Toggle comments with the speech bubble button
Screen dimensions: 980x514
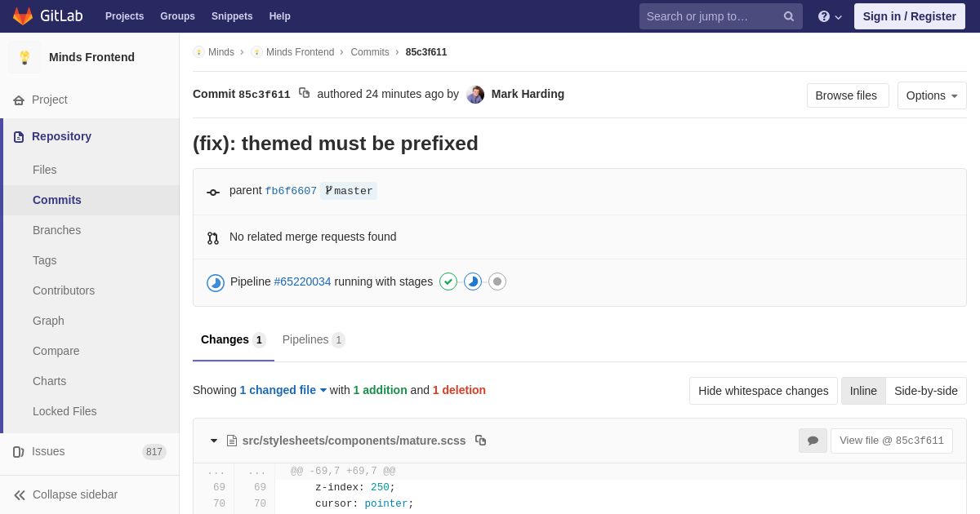(813, 441)
